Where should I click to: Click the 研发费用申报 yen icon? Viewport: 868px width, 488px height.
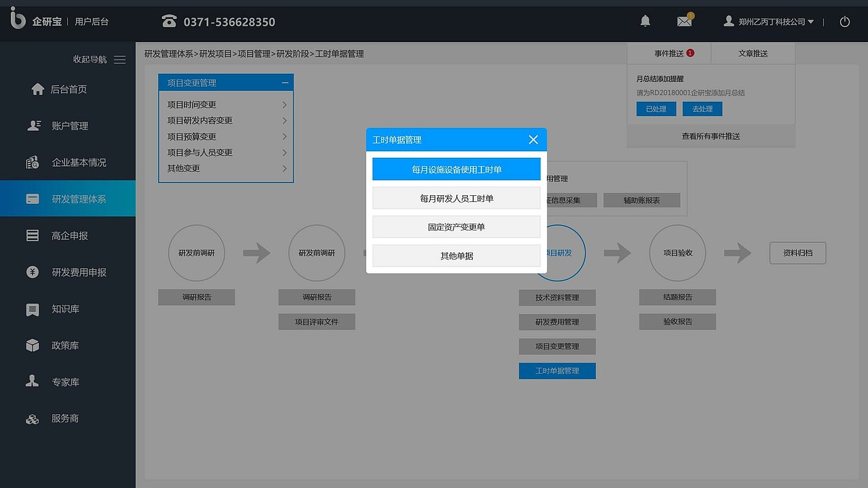pyautogui.click(x=33, y=272)
